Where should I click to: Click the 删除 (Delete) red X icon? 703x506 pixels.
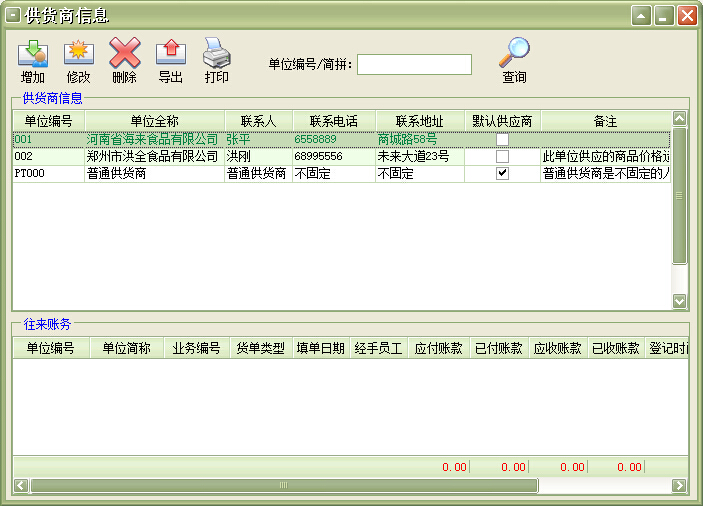tap(125, 53)
